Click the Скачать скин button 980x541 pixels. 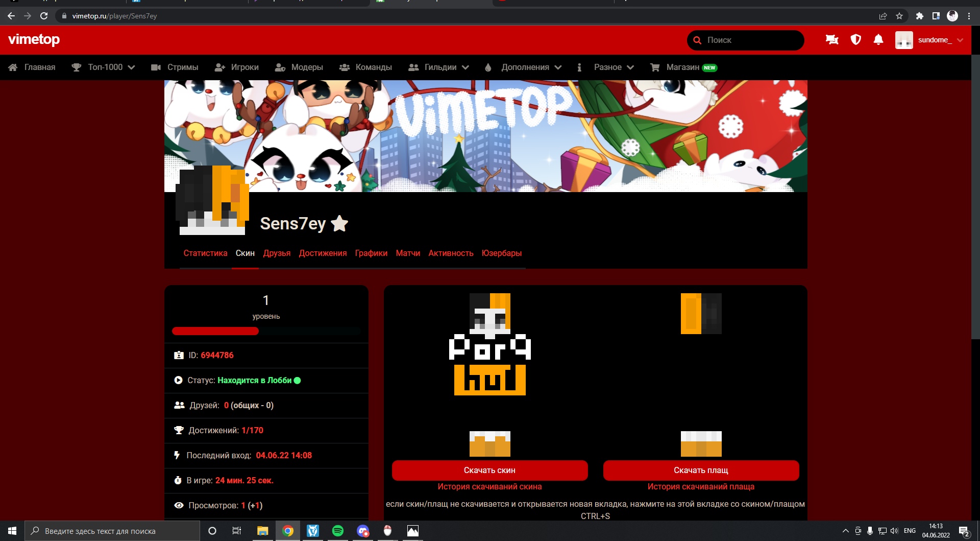(489, 471)
